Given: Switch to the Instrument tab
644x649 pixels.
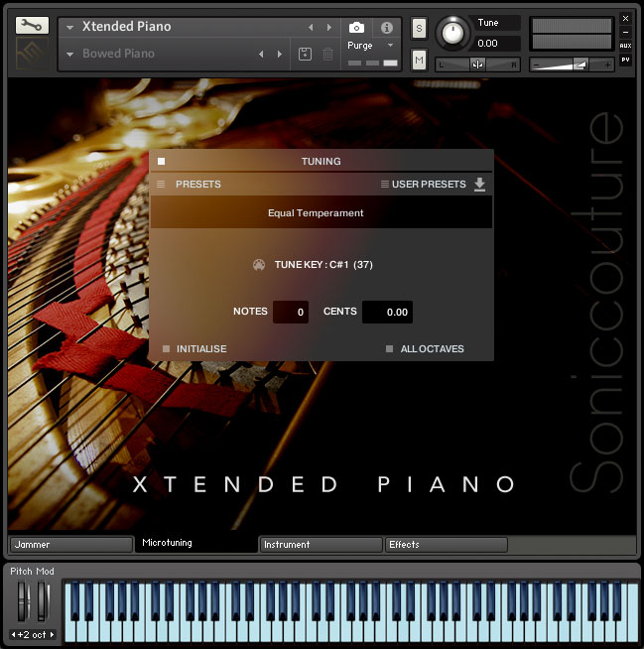Looking at the screenshot, I should click(x=321, y=544).
